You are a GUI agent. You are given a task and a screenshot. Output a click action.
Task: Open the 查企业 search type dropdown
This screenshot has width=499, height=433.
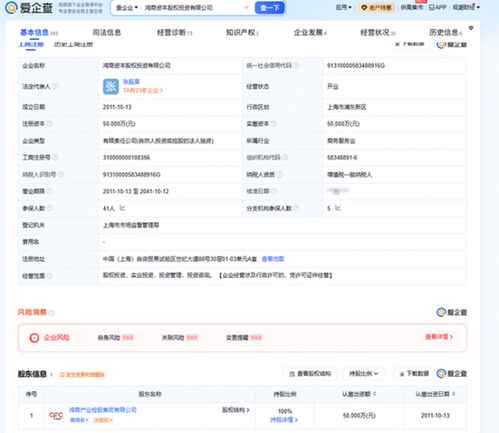tap(127, 8)
